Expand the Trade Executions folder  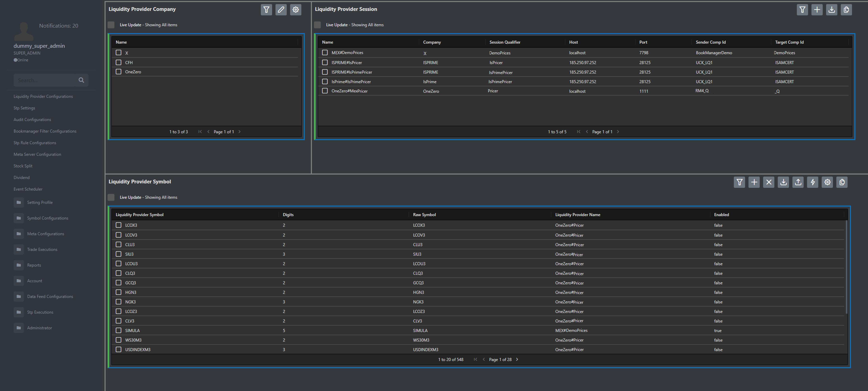coord(42,249)
